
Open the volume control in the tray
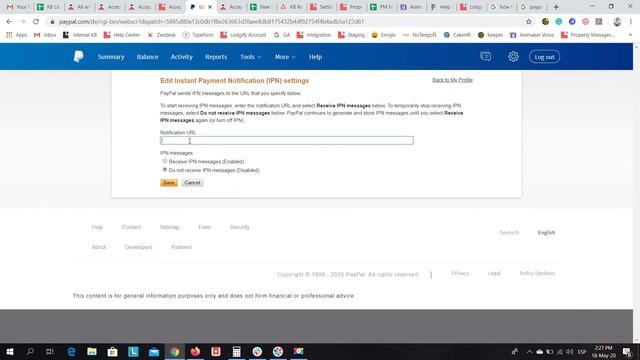point(569,351)
